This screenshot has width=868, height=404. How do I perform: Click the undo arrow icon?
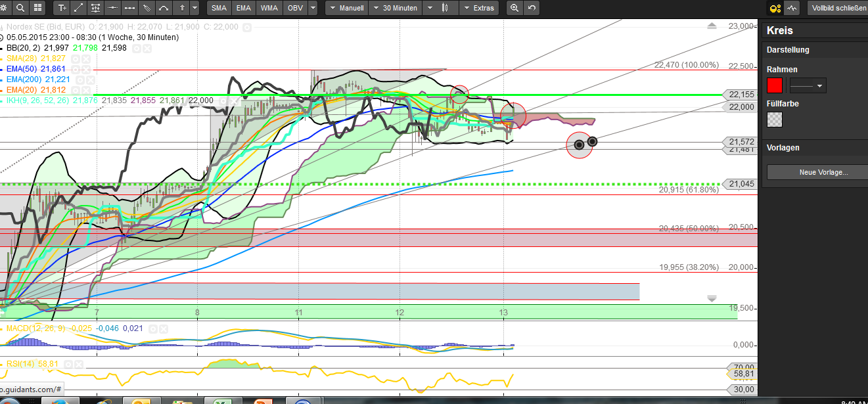pos(532,8)
